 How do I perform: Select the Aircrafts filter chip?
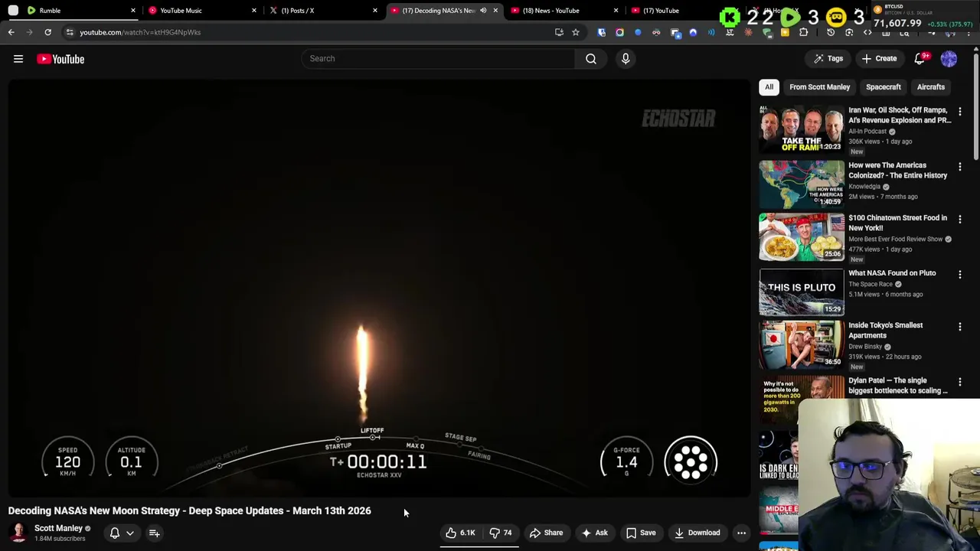pyautogui.click(x=930, y=86)
